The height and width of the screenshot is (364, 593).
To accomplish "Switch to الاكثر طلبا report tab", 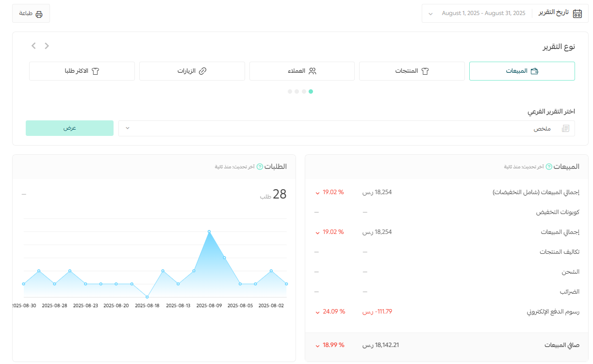I will pyautogui.click(x=82, y=71).
